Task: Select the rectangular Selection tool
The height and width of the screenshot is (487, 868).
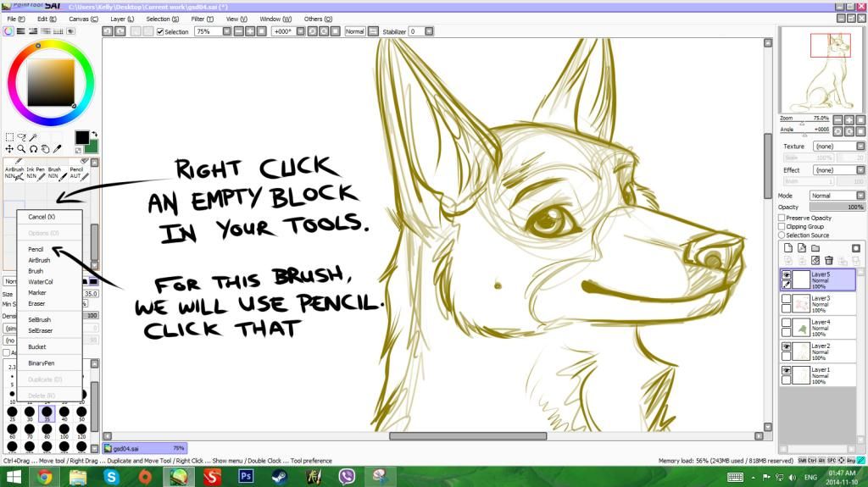Action: point(10,136)
